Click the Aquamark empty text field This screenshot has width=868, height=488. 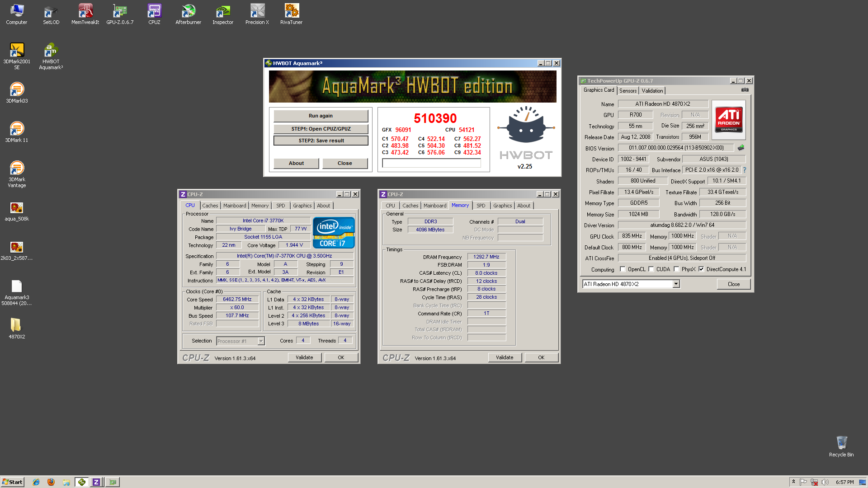click(431, 164)
